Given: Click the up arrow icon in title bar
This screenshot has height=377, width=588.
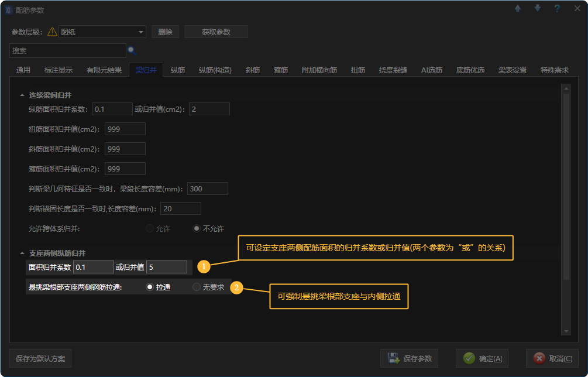Looking at the screenshot, I should click(x=518, y=9).
